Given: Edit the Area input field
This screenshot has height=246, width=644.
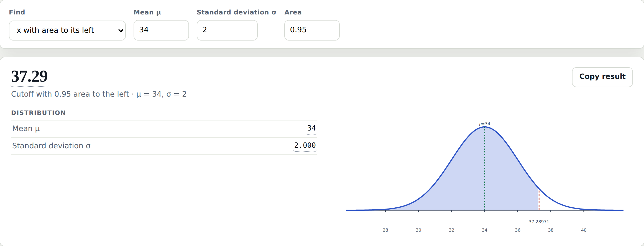Looking at the screenshot, I should [x=312, y=30].
